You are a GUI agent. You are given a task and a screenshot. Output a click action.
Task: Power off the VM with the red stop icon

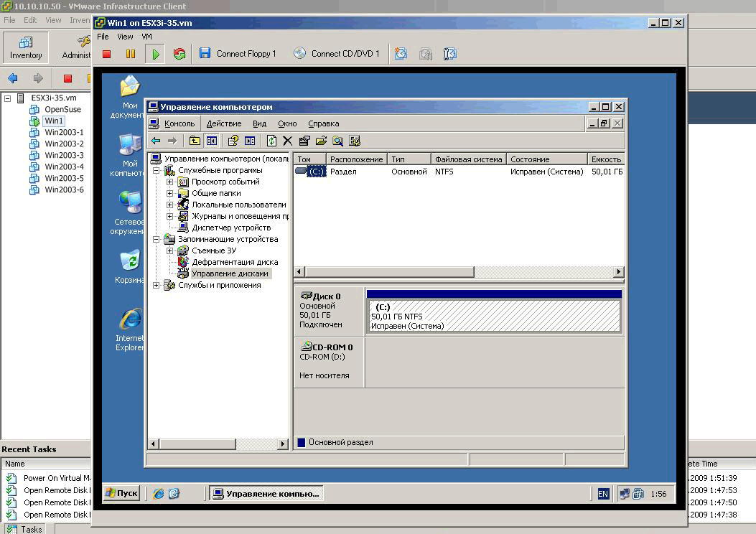tap(106, 53)
